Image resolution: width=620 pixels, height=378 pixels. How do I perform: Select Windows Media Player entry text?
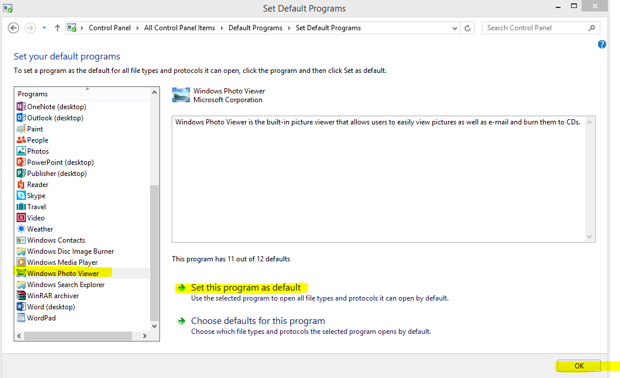62,262
